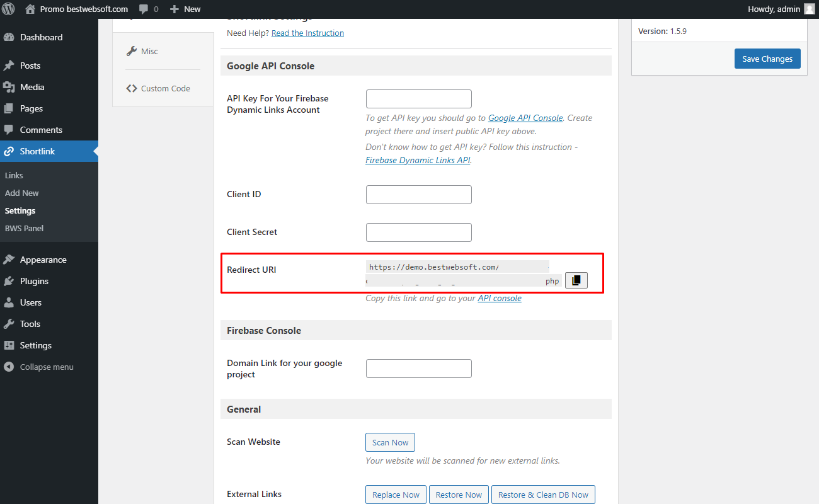
Task: Focus the Client ID input field
Action: (419, 195)
